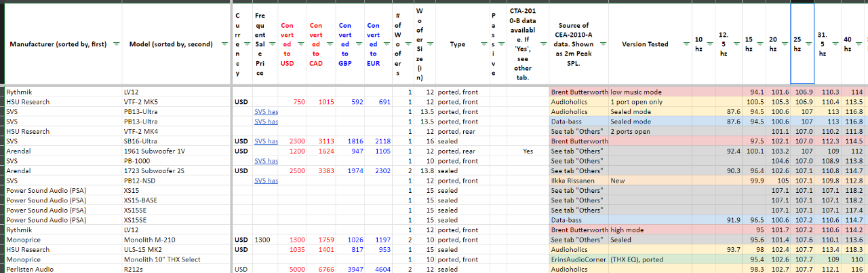Open the 40 hz column filter icon
868x273 pixels.
[x=858, y=44]
